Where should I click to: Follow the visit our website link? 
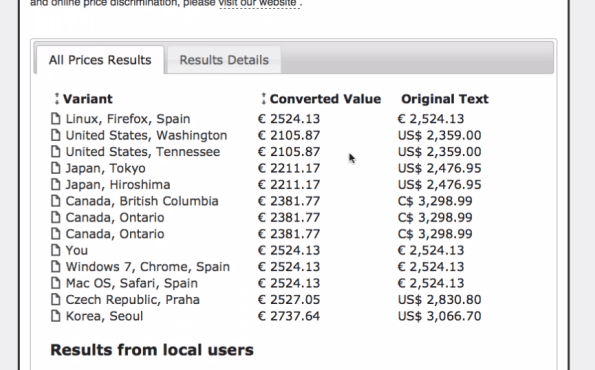[259, 3]
